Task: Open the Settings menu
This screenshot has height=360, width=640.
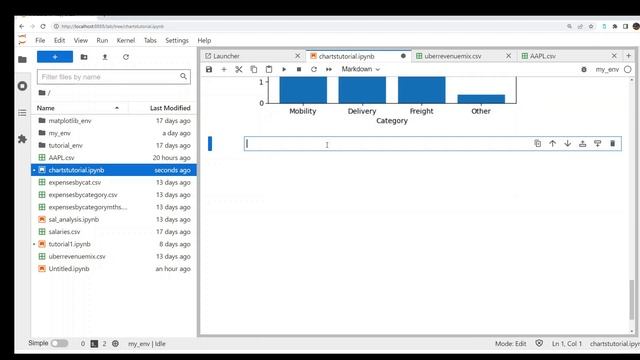Action: tap(177, 40)
